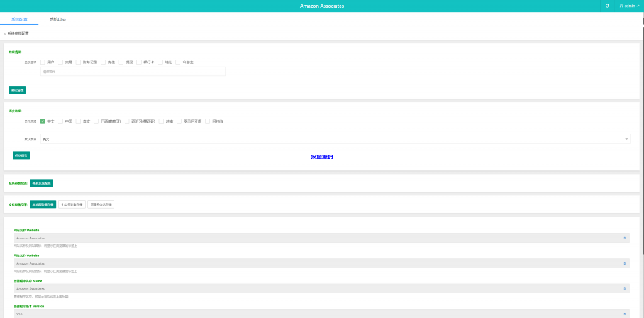The width and height of the screenshot is (644, 318).
Task: Select the 系统配置 tab
Action: (x=19, y=19)
